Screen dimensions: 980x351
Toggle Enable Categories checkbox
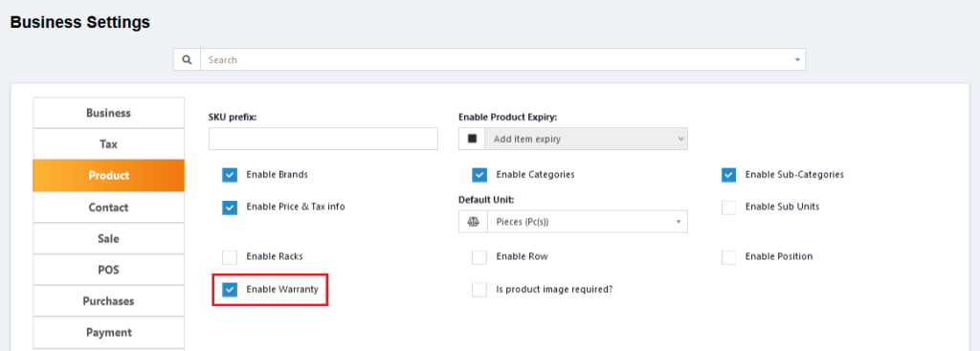479,175
